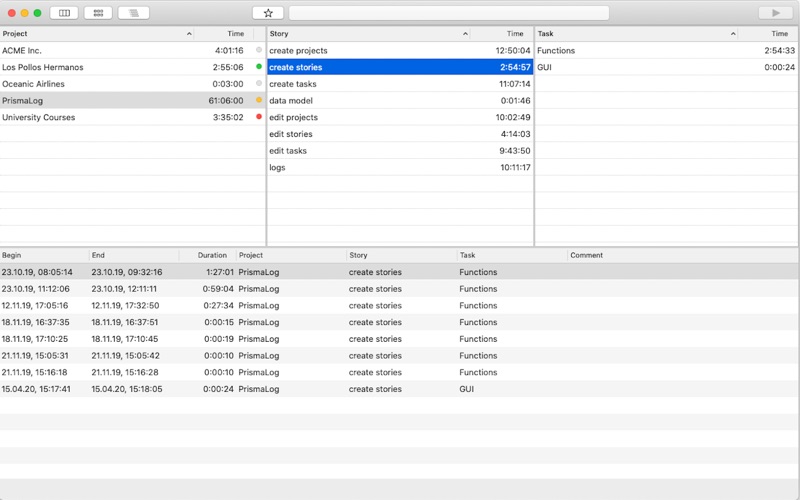
Task: Click the Duration column header in log
Action: pos(208,255)
